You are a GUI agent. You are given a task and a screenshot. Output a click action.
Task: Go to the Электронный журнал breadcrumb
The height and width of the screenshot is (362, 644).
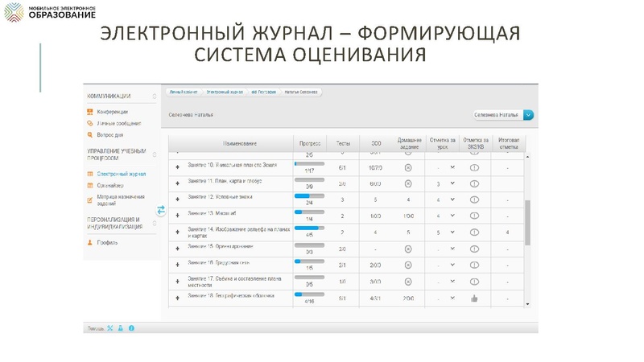225,92
